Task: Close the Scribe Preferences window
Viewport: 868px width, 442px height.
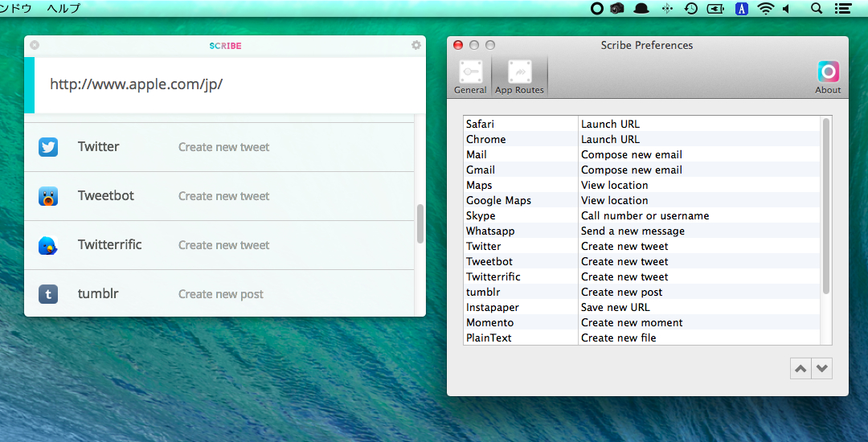Action: coord(458,45)
